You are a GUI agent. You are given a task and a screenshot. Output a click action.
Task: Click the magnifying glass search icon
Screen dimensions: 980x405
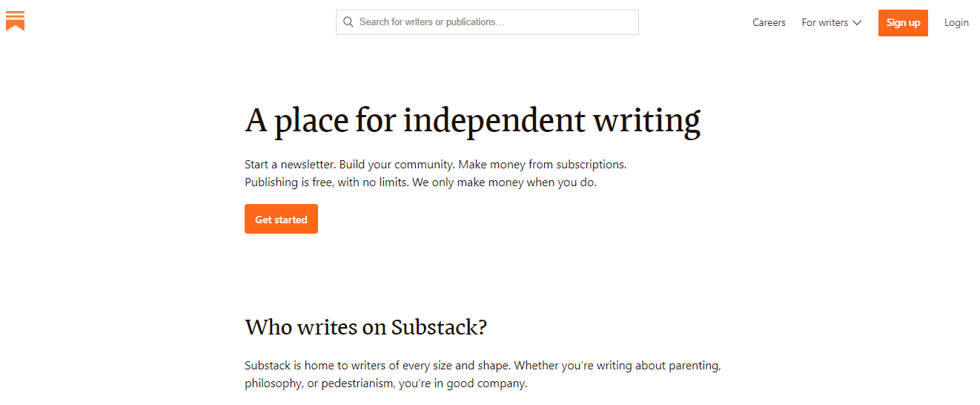(348, 22)
